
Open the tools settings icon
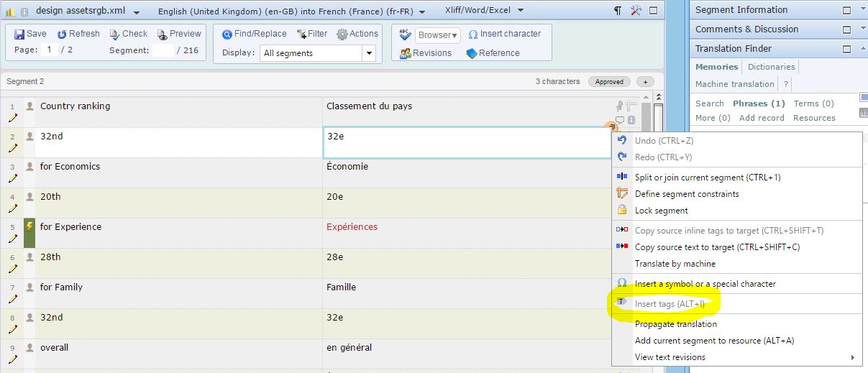pos(636,11)
